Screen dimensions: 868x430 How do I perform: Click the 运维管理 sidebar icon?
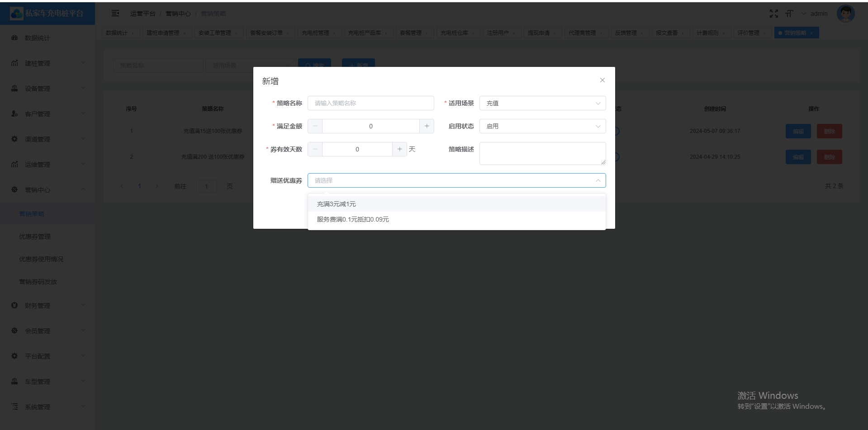(14, 165)
